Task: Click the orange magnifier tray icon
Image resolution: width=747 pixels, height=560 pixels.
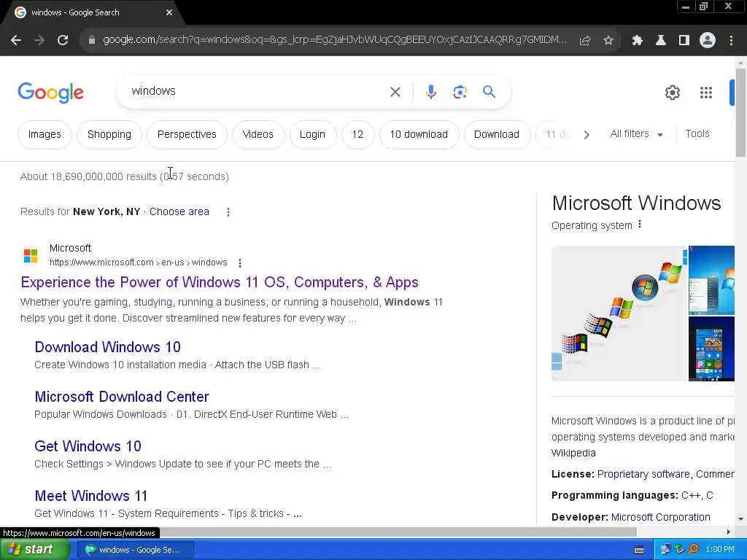Action: click(693, 550)
